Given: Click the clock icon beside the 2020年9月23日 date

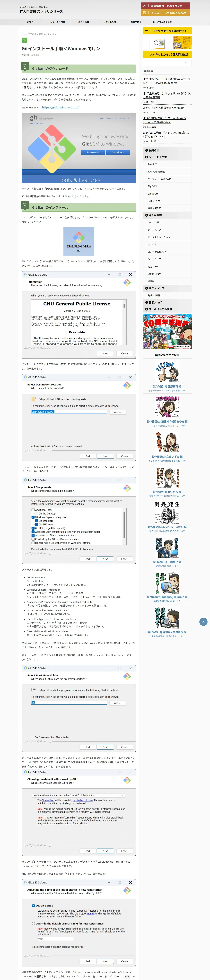Looking at the screenshot, I should (x=22, y=55).
